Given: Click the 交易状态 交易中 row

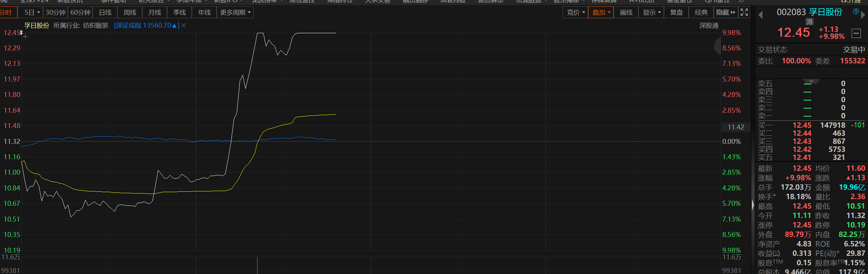Looking at the screenshot, I should (x=811, y=50).
